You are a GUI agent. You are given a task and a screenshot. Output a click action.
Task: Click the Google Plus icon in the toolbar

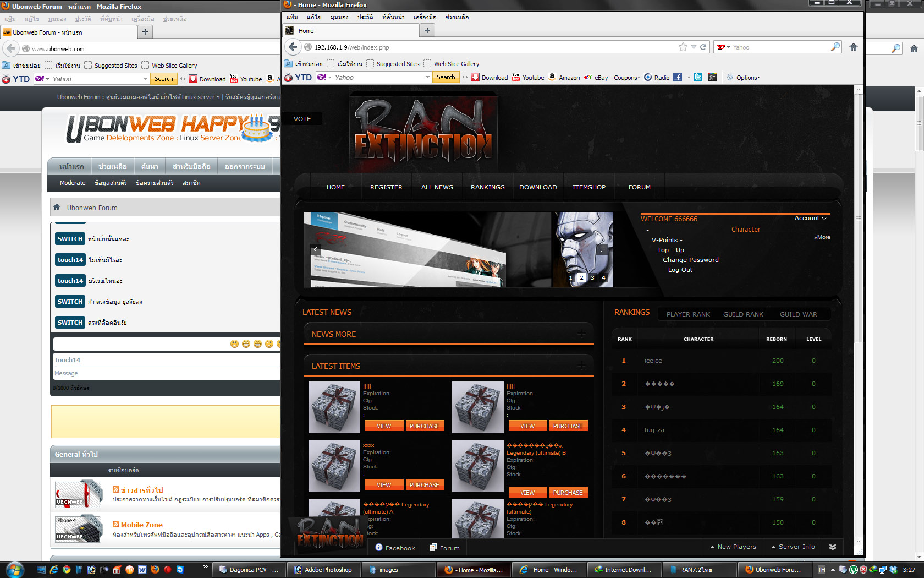click(712, 78)
